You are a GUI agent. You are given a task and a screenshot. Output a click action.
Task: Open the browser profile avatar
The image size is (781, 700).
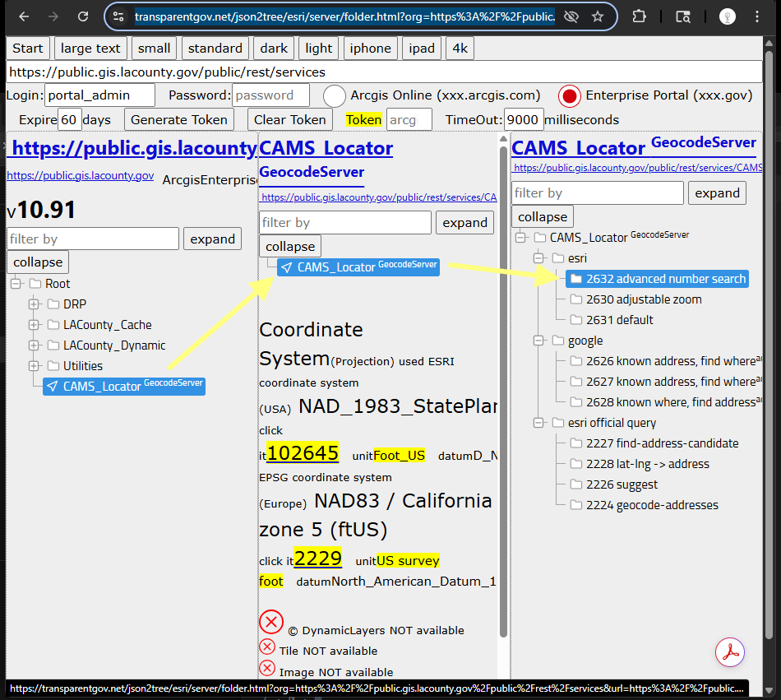pos(728,17)
